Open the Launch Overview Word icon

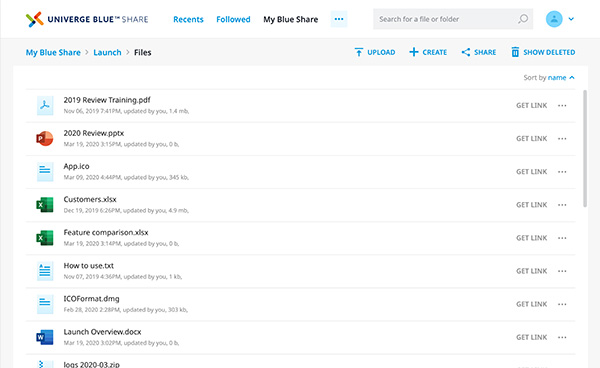[x=45, y=337]
